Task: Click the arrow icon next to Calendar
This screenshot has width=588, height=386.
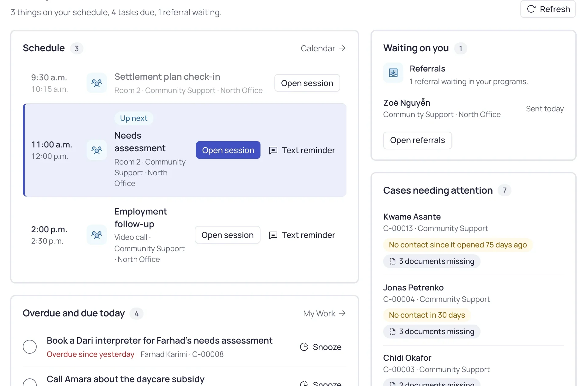Action: (x=342, y=48)
